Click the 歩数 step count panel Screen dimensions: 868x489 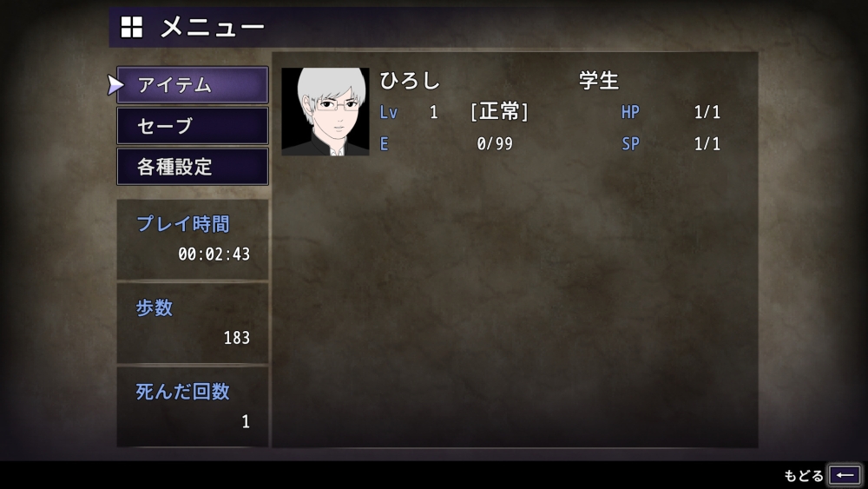click(193, 323)
